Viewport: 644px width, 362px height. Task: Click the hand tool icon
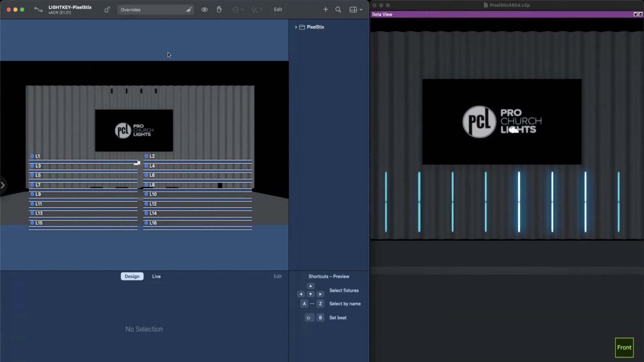point(219,9)
